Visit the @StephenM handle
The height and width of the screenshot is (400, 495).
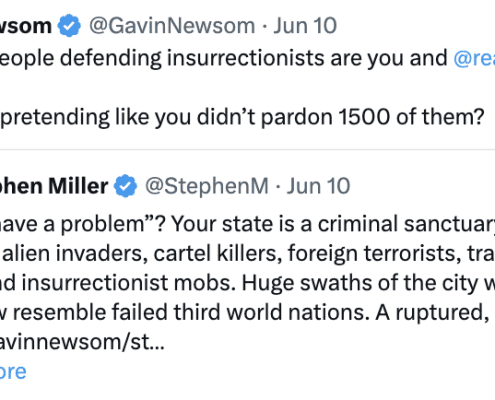(207, 186)
